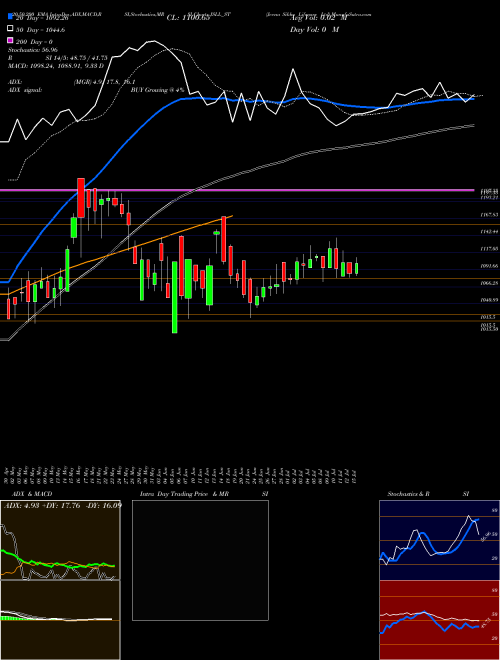This screenshot has height=660, width=500.
Task: Select the '50 Day = 1044.6' legend text
Action: [40, 30]
